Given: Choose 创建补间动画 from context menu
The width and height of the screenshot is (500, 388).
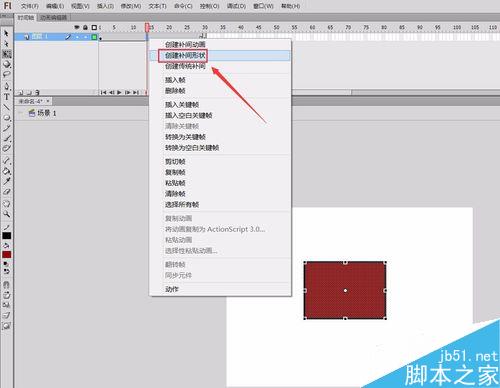Looking at the screenshot, I should (220, 44).
